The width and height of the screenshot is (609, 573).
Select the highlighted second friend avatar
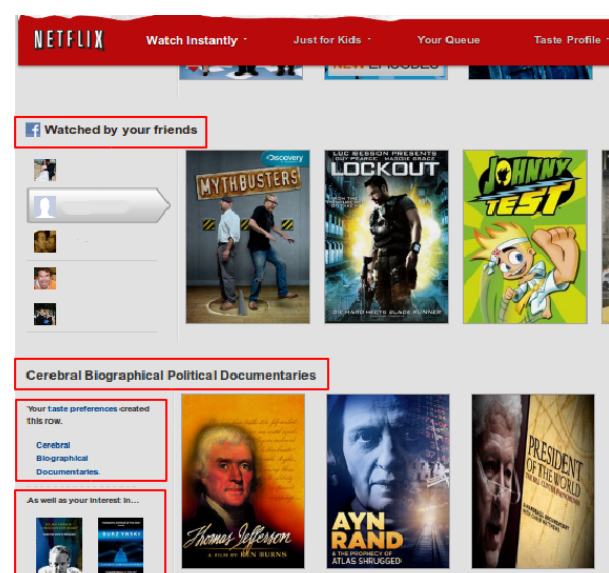(45, 207)
